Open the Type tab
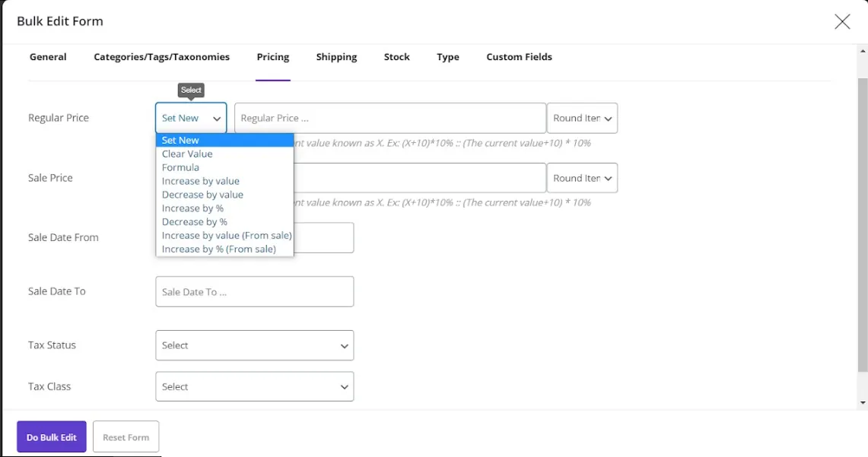Viewport: 868px width, 457px height. tap(448, 56)
